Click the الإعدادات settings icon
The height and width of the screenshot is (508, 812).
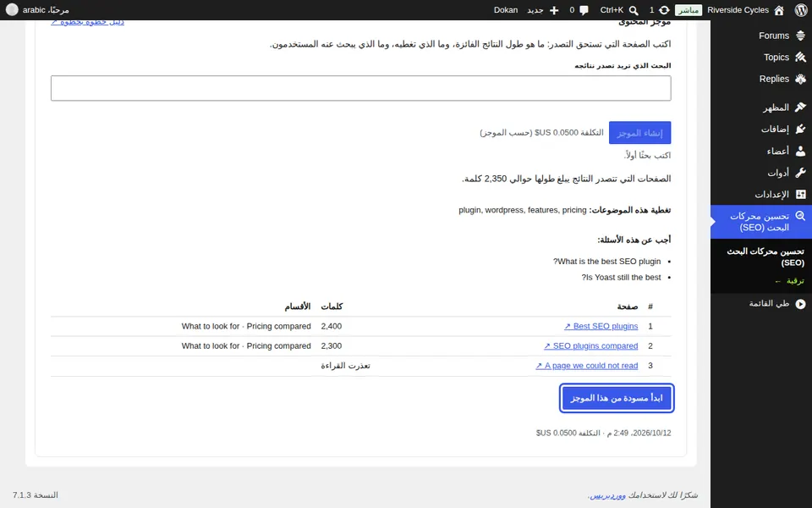coord(801,195)
